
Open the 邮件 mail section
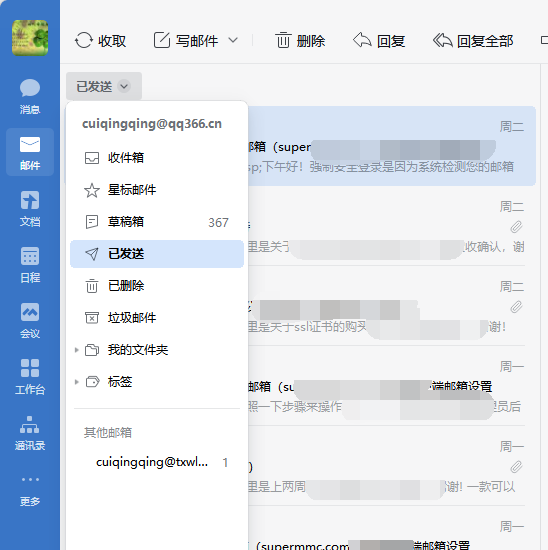click(x=30, y=152)
